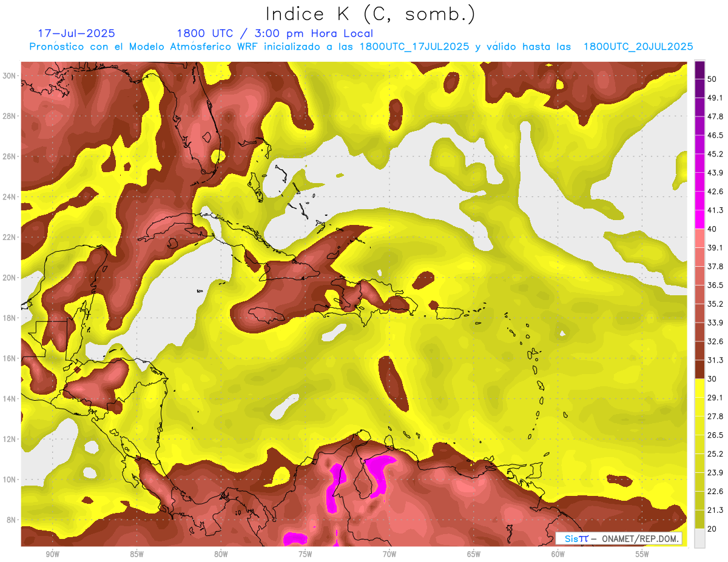Click the colorbar value 50 at the top

(x=712, y=79)
